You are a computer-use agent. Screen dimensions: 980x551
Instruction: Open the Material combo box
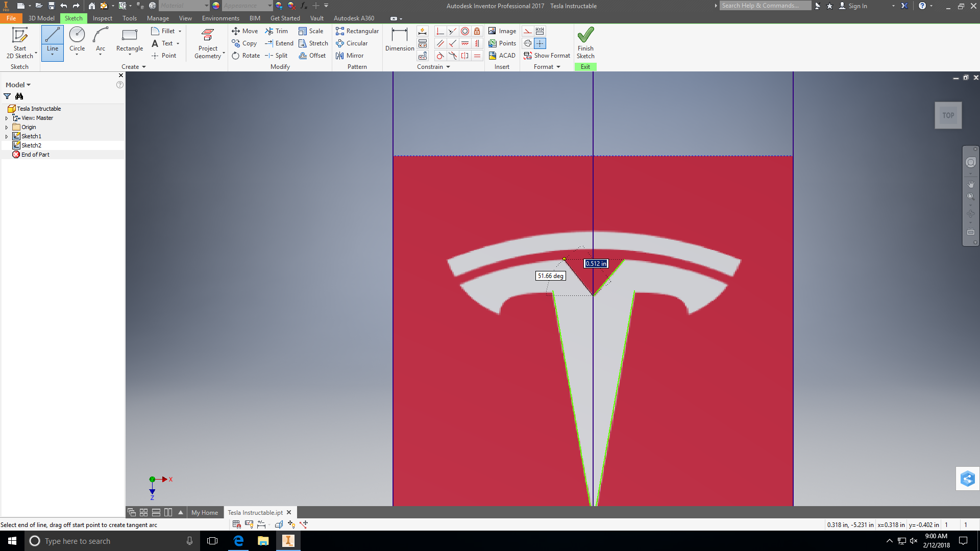(184, 6)
